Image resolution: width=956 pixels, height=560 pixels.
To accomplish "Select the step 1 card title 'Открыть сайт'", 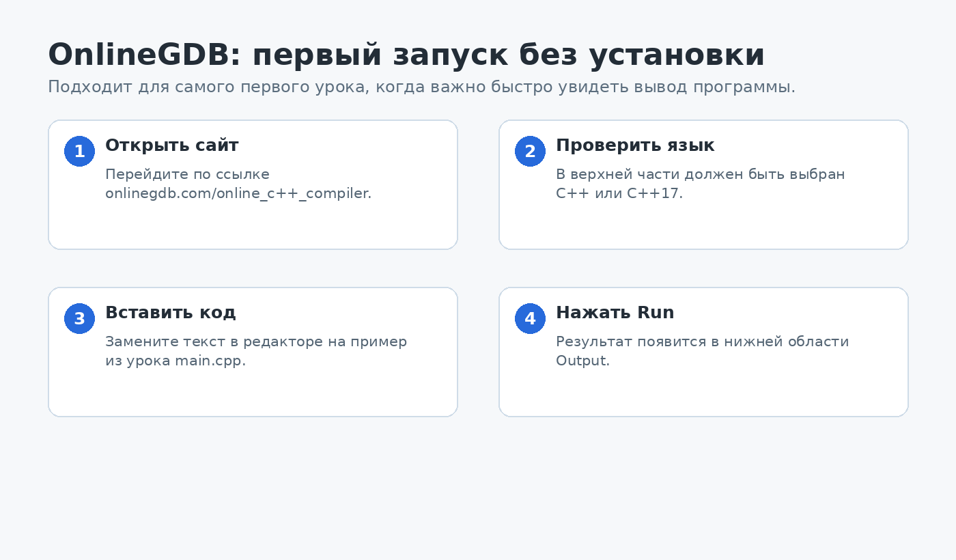I will point(172,145).
